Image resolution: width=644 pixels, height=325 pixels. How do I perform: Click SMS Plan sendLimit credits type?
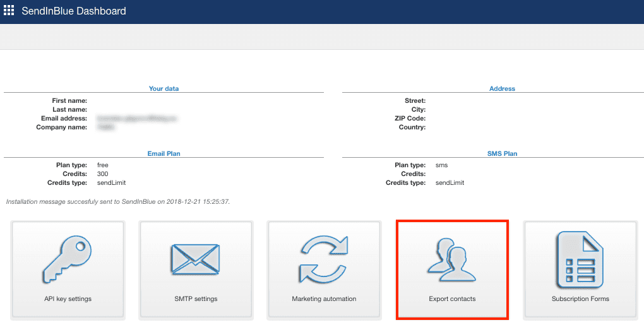tap(450, 183)
